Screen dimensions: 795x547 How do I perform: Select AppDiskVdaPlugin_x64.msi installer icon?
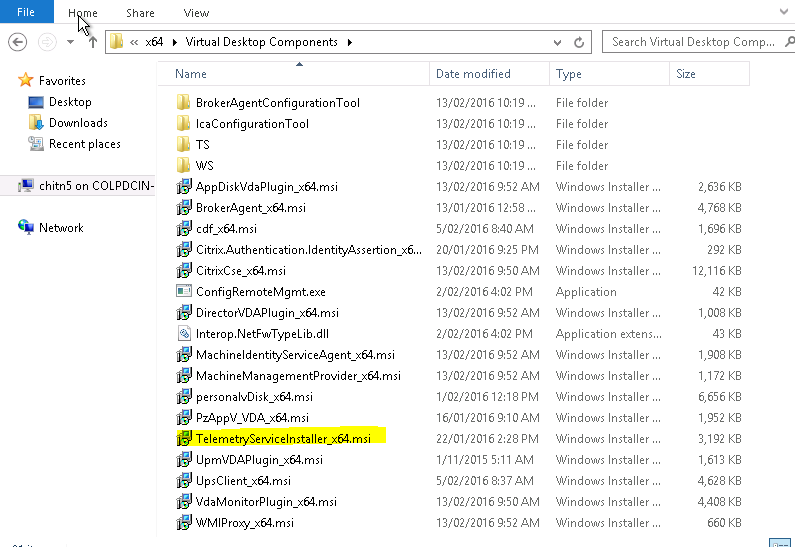coord(184,187)
